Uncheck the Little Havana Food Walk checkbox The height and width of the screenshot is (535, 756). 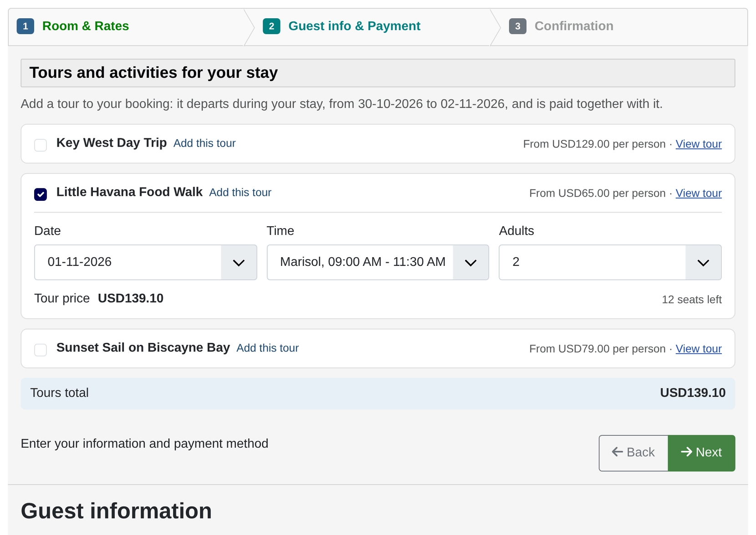pyautogui.click(x=41, y=194)
